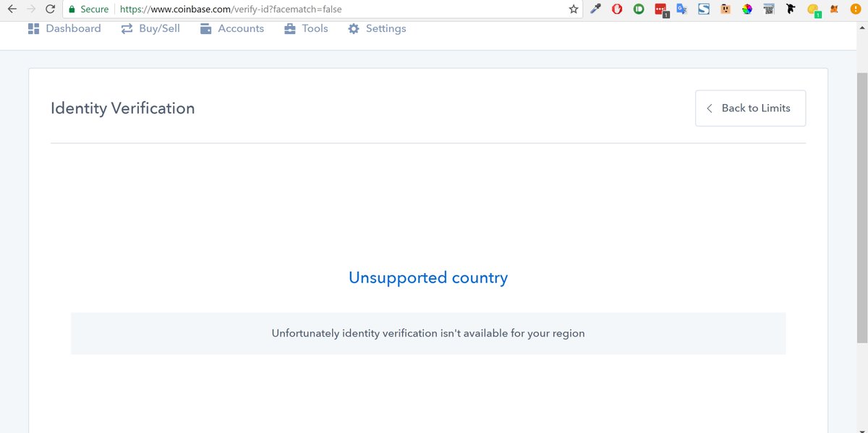Viewport: 868px width, 433px height.
Task: Open the black ninja figure extension
Action: [x=791, y=9]
